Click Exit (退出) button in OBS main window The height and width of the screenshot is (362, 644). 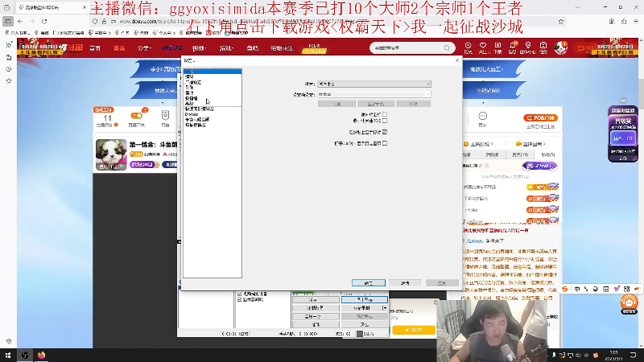[x=365, y=324]
